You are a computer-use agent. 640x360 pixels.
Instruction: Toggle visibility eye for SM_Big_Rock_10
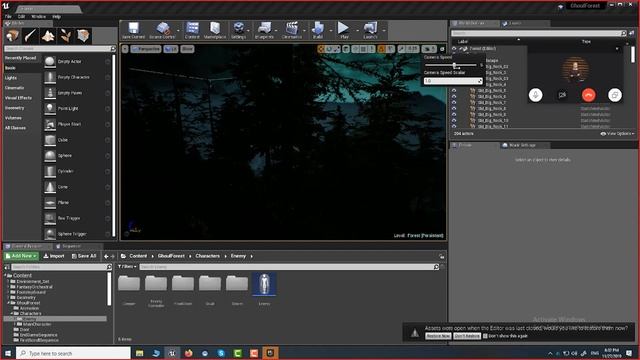coord(454,121)
